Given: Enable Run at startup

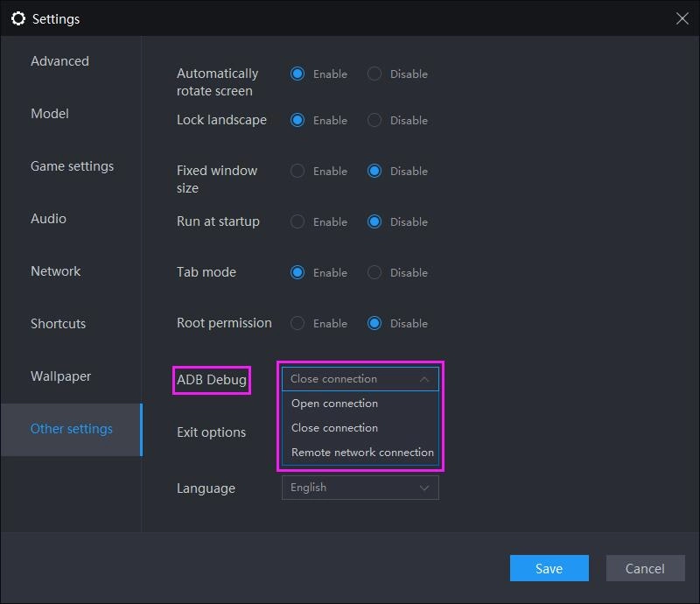Looking at the screenshot, I should (x=297, y=221).
